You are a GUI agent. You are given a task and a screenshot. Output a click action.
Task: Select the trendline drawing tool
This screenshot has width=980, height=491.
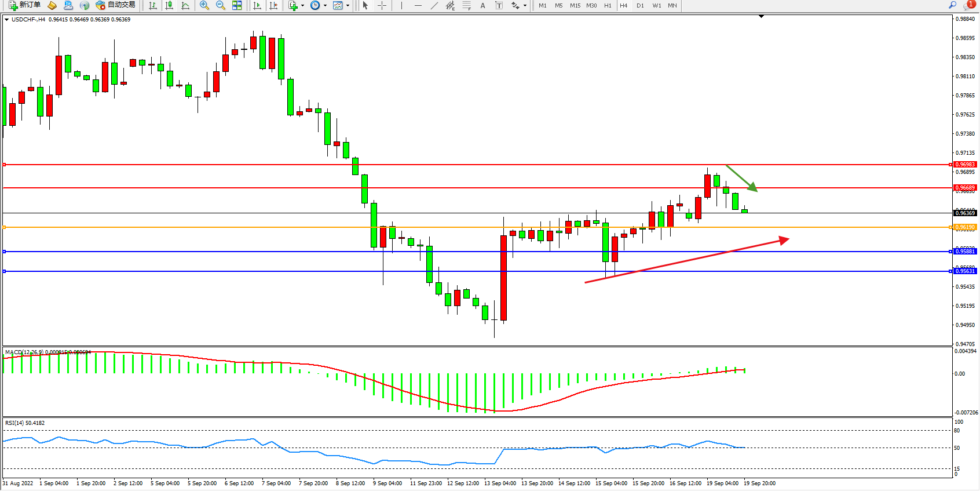(x=434, y=5)
